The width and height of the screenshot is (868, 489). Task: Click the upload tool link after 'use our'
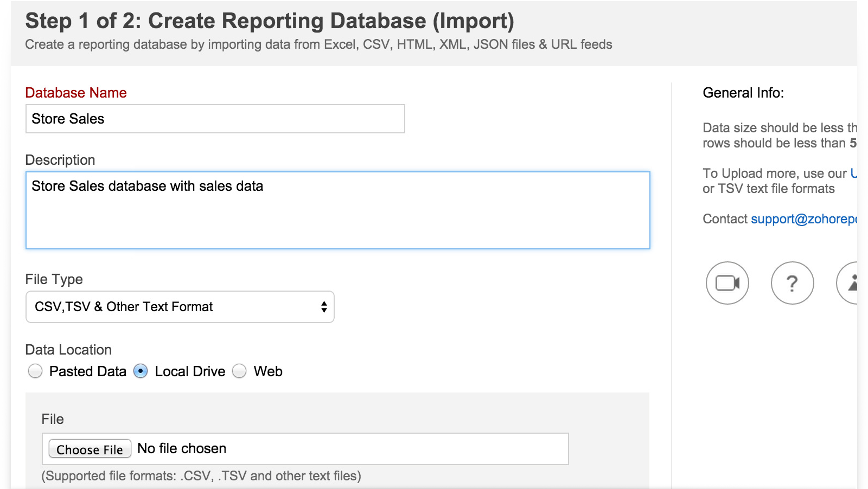[853, 173]
